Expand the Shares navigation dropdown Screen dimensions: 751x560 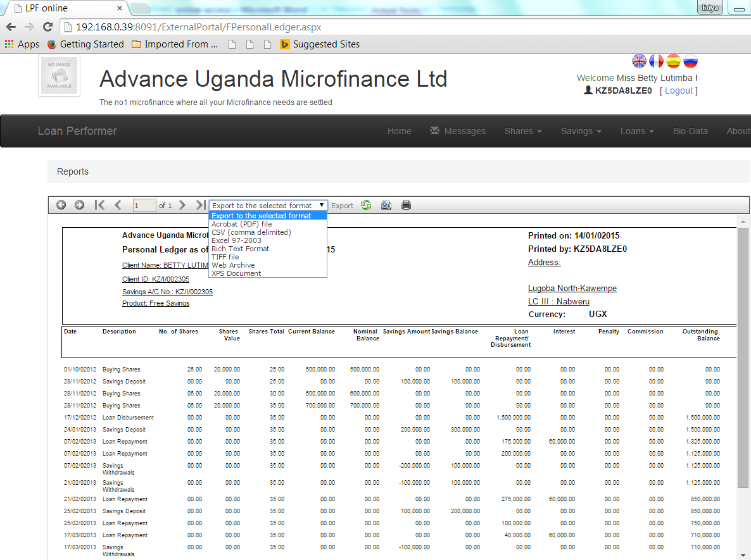click(x=523, y=131)
